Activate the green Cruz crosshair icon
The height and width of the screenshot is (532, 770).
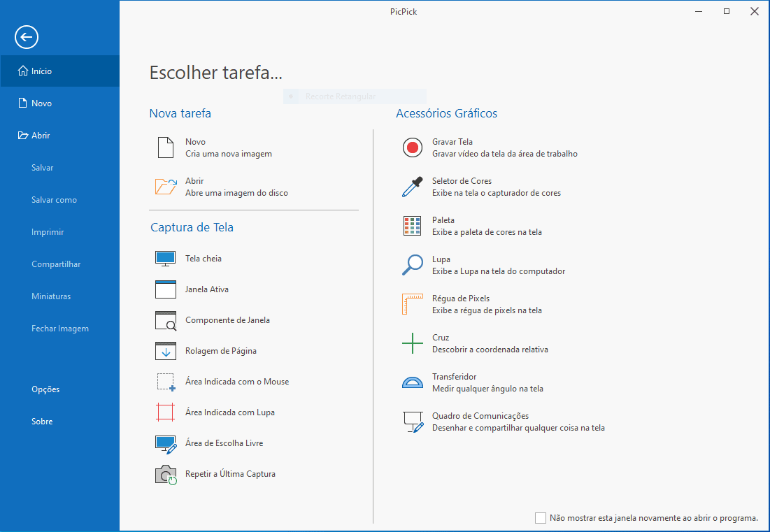(x=413, y=343)
